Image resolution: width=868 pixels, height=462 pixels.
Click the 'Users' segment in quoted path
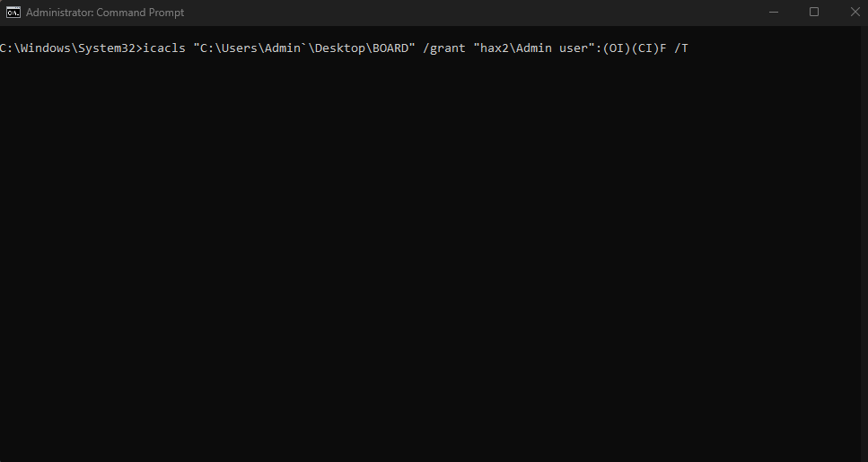pyautogui.click(x=239, y=48)
